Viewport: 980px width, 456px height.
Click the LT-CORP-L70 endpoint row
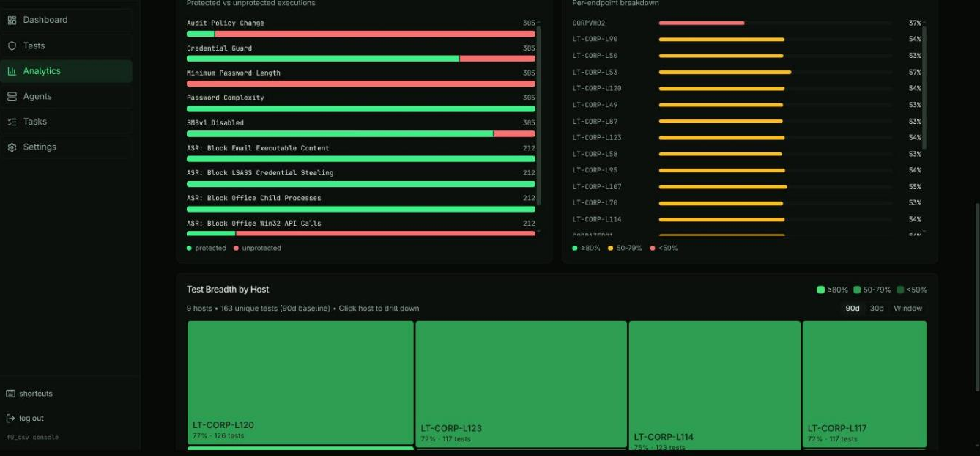coord(746,203)
